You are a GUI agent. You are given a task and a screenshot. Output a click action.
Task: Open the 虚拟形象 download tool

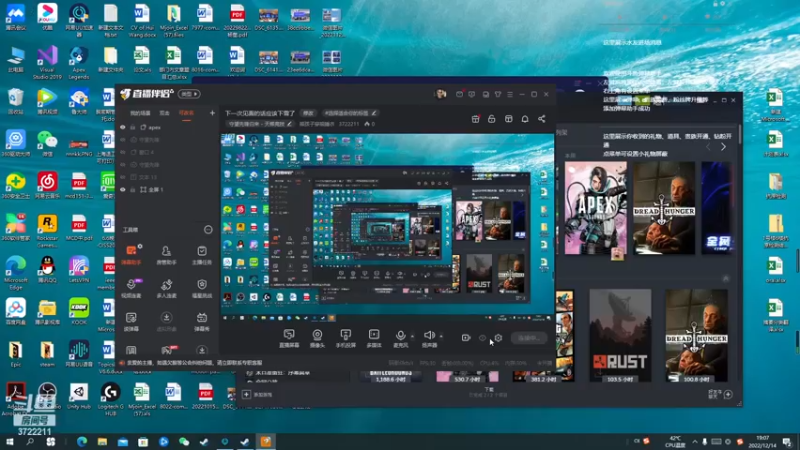pos(166,321)
